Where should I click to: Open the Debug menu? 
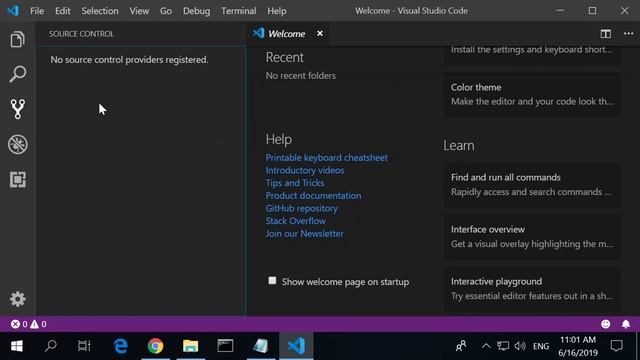coord(196,11)
